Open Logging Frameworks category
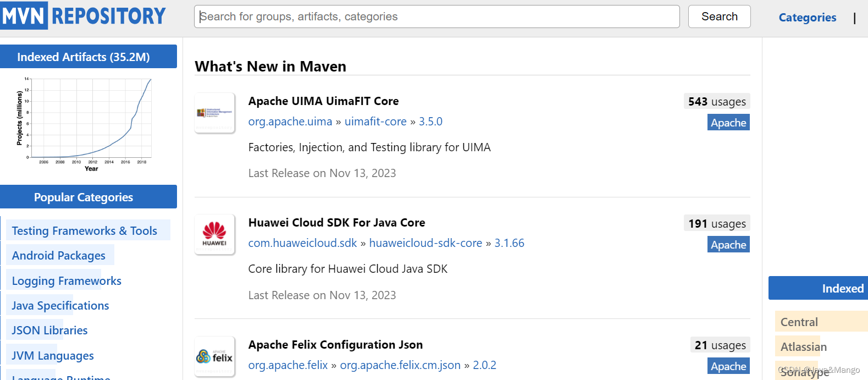868x380 pixels. 67,281
